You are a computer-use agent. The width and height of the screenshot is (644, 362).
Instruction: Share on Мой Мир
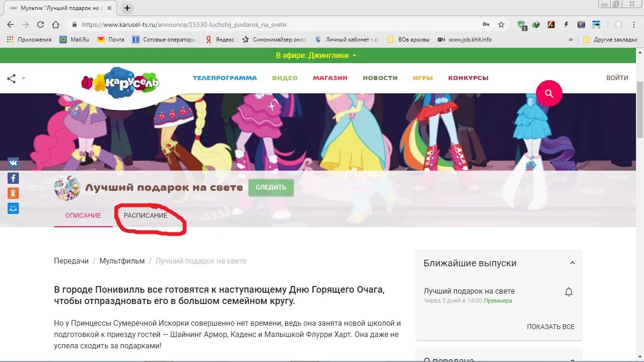click(x=13, y=208)
